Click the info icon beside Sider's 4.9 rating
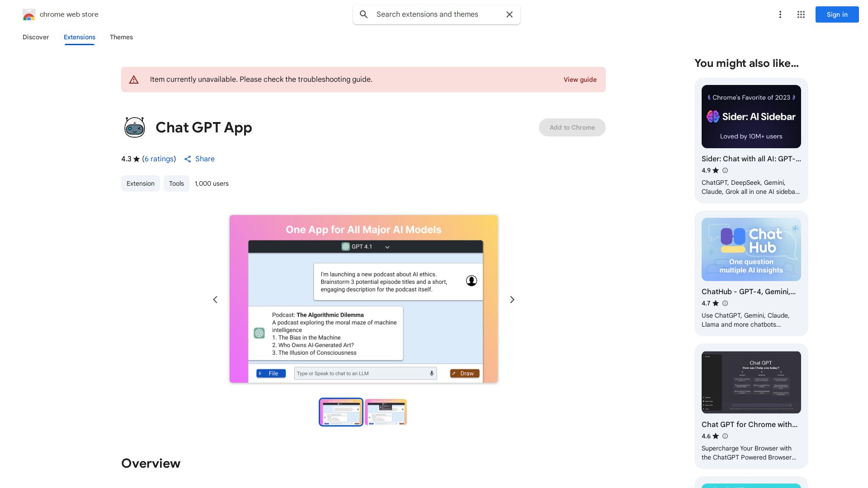868x488 pixels. click(x=725, y=170)
